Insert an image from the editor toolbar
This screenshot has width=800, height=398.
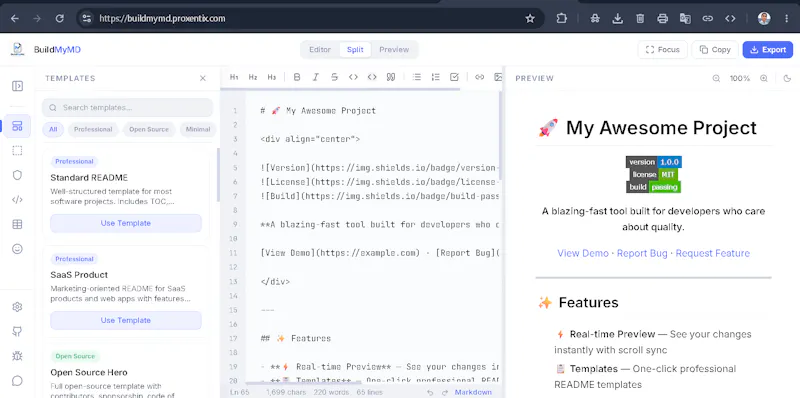[x=498, y=77]
